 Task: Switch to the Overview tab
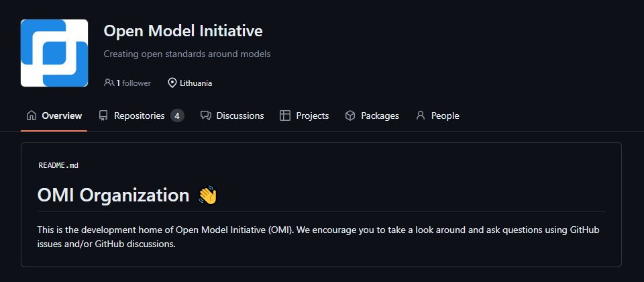point(54,115)
